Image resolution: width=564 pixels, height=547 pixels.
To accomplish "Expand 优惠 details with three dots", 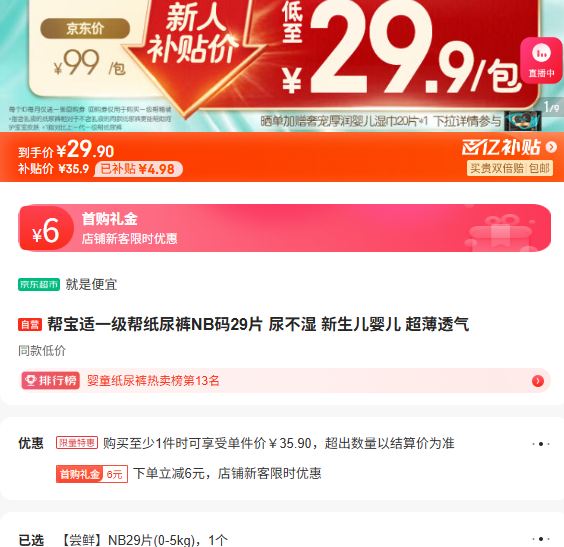I will pyautogui.click(x=541, y=444).
